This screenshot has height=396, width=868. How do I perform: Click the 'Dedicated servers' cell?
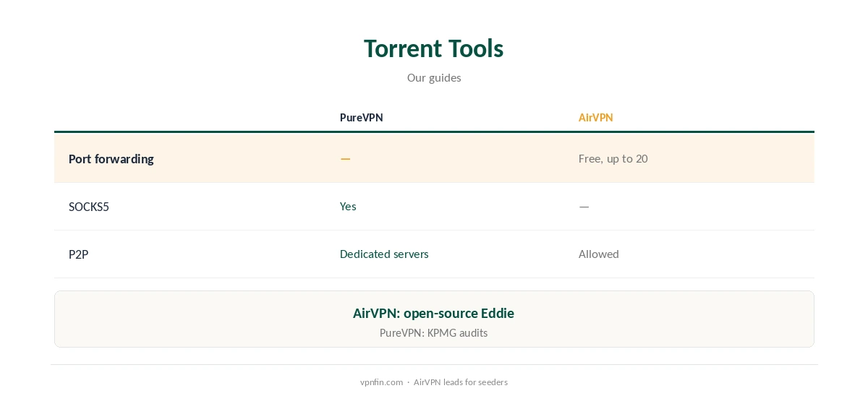pyautogui.click(x=384, y=254)
